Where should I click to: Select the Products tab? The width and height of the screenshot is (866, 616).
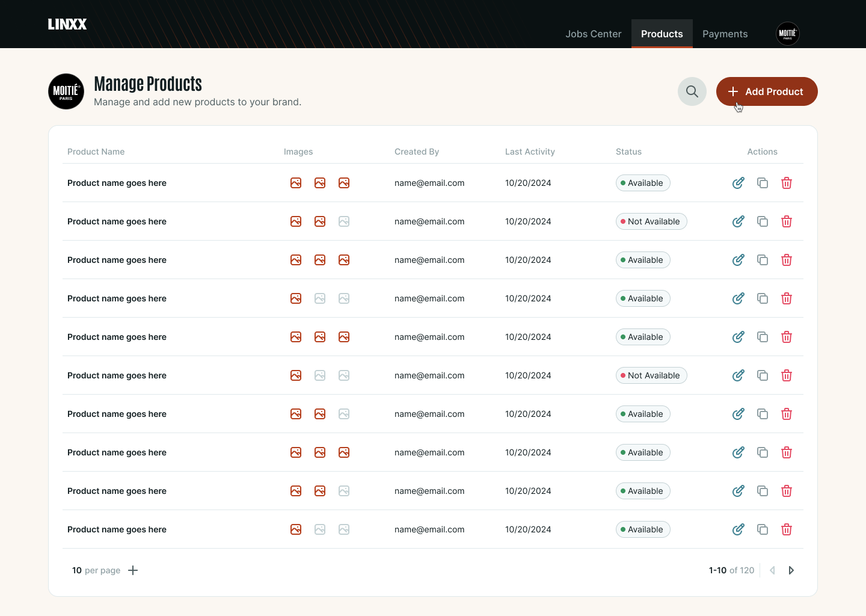click(x=662, y=34)
